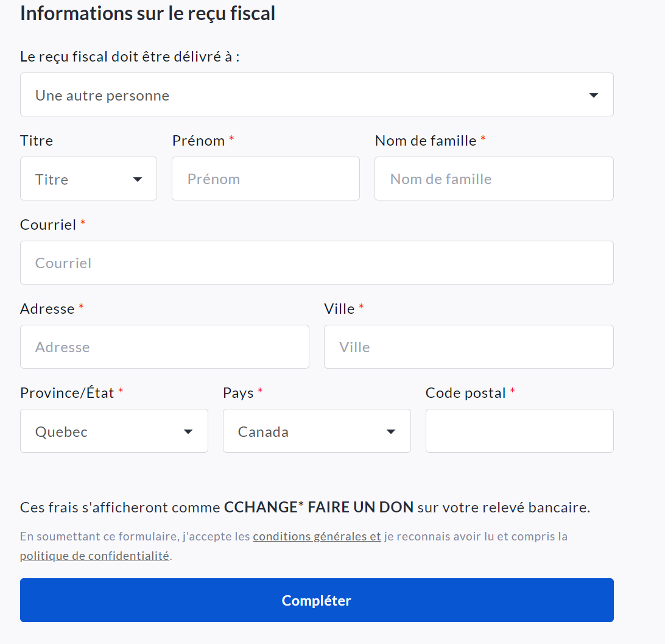Expand the Province/État dropdown showing Quebec
Image resolution: width=665 pixels, height=644 pixels.
tap(114, 431)
